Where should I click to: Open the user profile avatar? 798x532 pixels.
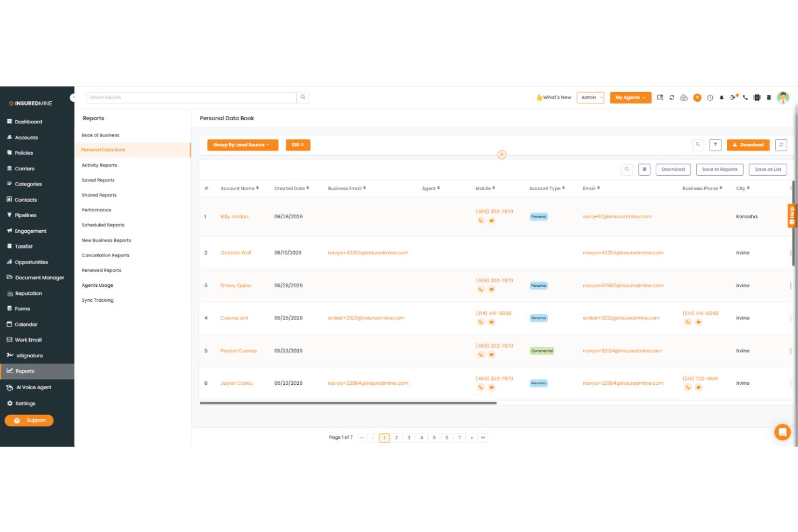pos(783,98)
